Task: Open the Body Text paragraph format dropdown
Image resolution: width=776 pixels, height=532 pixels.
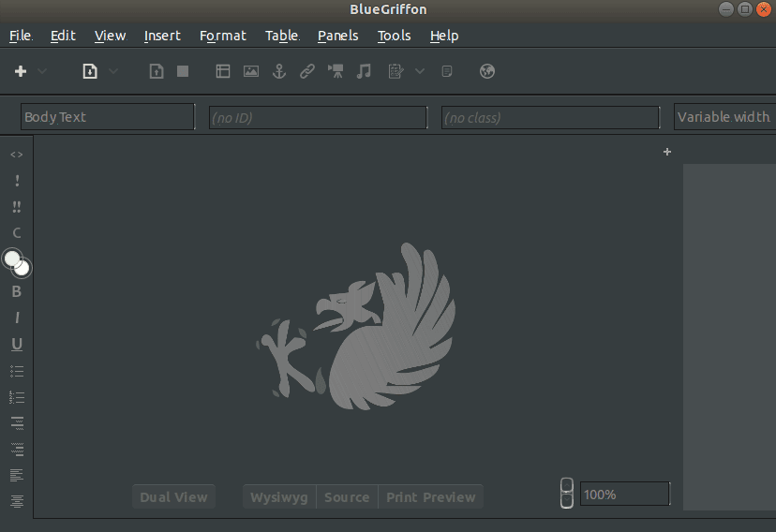Action: 107,117
